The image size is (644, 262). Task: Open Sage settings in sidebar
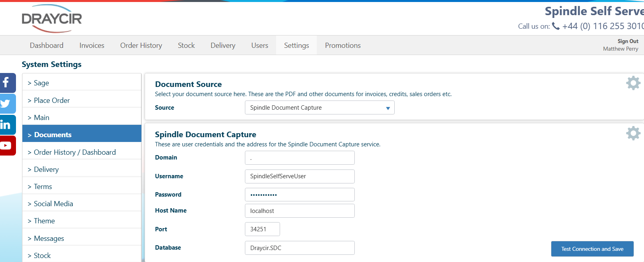coord(82,83)
